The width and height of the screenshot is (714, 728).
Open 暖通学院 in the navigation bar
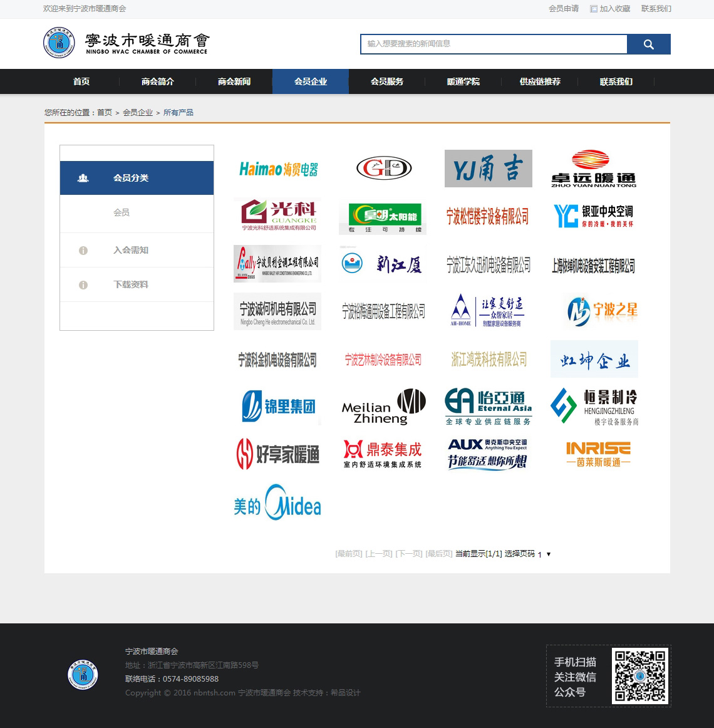[x=463, y=81]
